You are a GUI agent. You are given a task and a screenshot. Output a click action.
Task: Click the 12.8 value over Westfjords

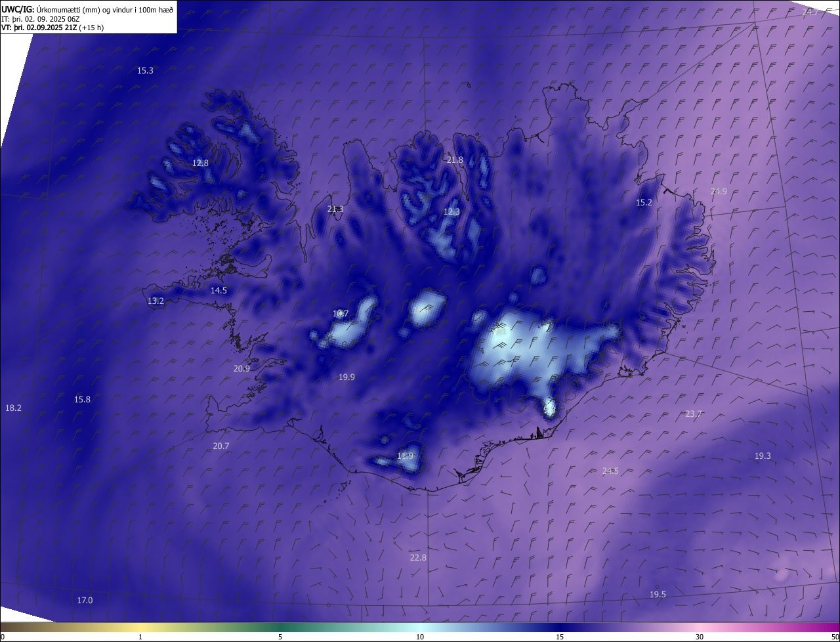point(200,163)
